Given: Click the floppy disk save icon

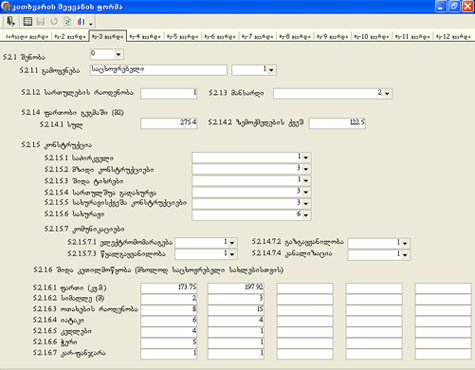Looking at the screenshot, I should [x=41, y=22].
